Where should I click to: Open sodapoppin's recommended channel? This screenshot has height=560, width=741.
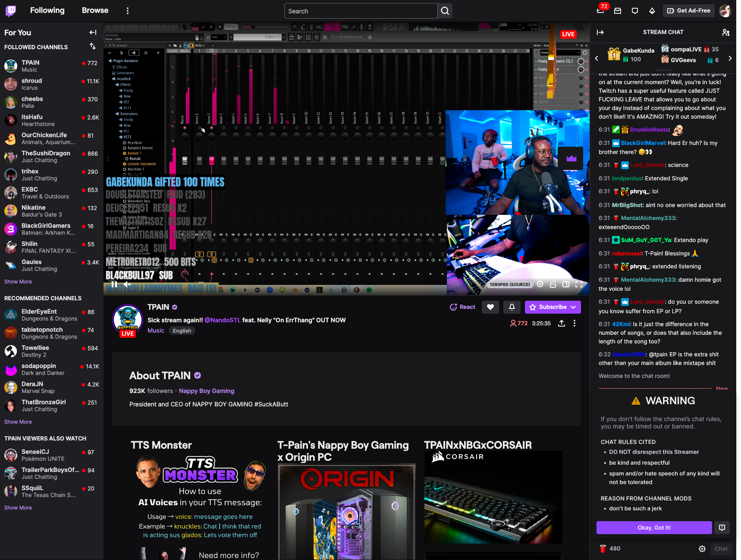click(x=52, y=369)
